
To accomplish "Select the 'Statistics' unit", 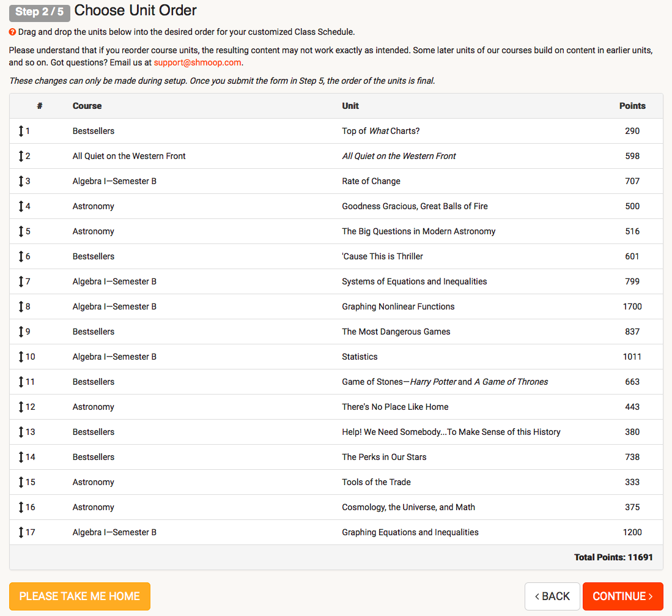I will pos(360,357).
